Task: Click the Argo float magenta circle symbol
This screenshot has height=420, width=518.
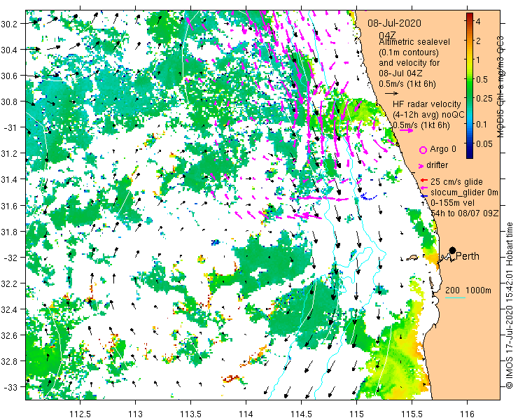Action: click(x=423, y=150)
